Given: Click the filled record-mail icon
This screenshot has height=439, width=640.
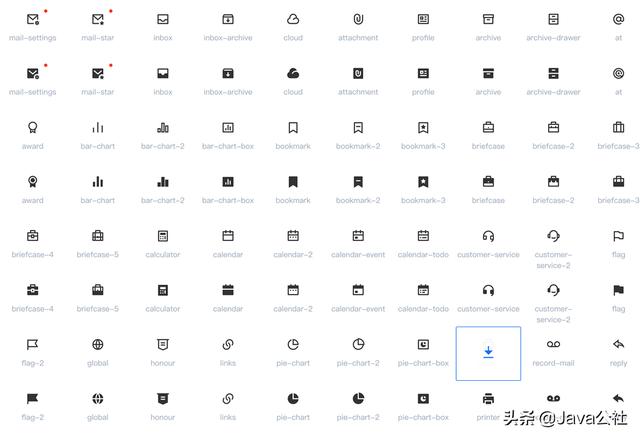Looking at the screenshot, I should [x=553, y=399].
